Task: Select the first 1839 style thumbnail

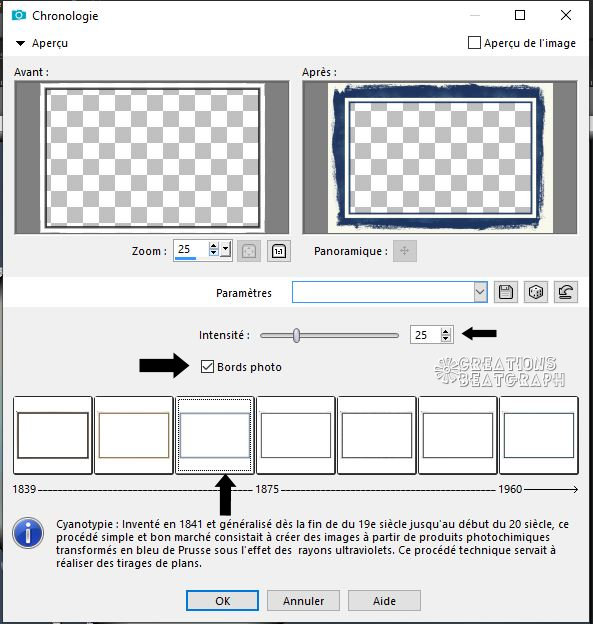Action: click(x=53, y=435)
